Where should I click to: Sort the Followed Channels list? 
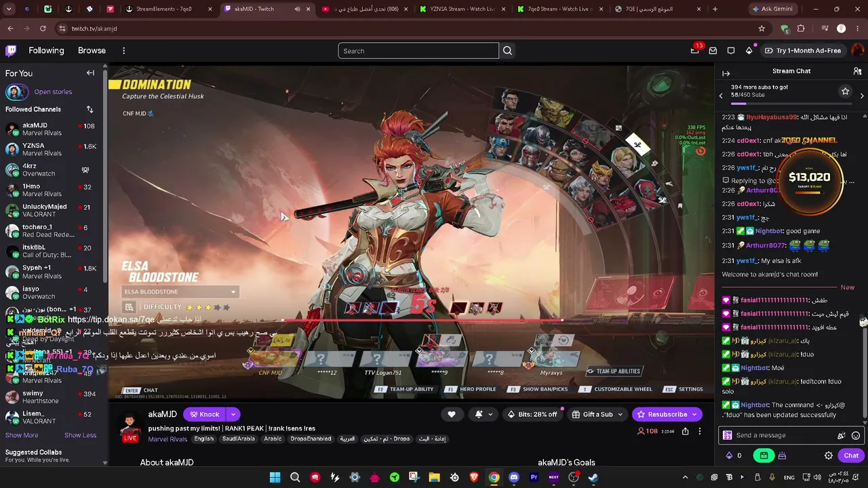[90, 109]
